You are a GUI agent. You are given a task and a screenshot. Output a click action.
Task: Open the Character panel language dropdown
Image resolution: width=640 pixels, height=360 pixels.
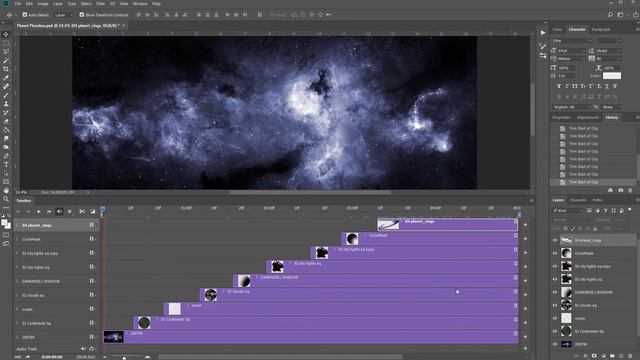coord(572,107)
